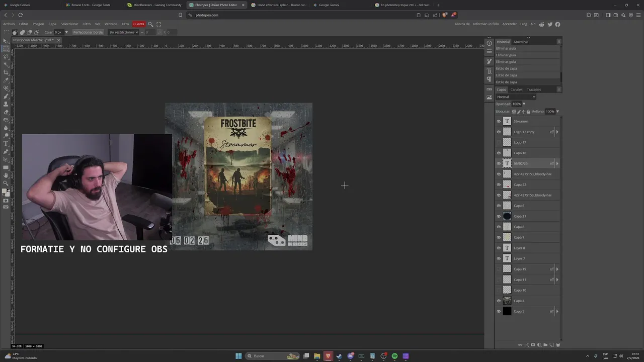644x362 pixels.
Task: Select the Path Select tool
Action: (x=6, y=159)
